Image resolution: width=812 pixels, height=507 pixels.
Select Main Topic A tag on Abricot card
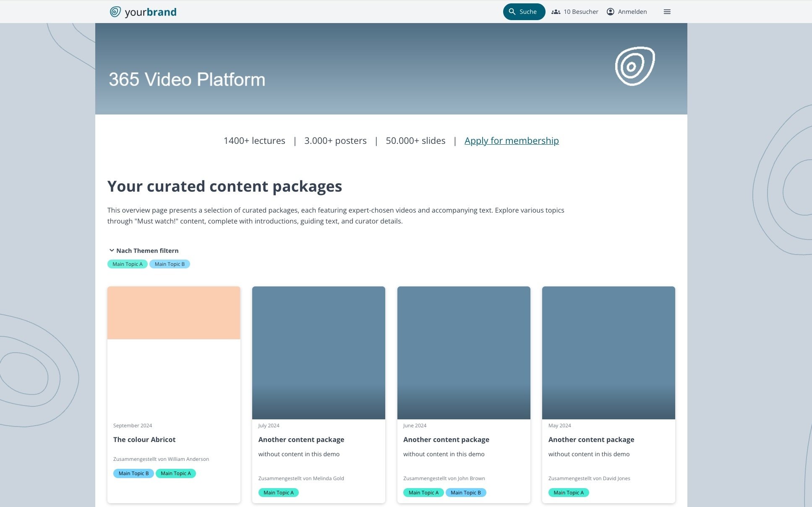point(176,473)
